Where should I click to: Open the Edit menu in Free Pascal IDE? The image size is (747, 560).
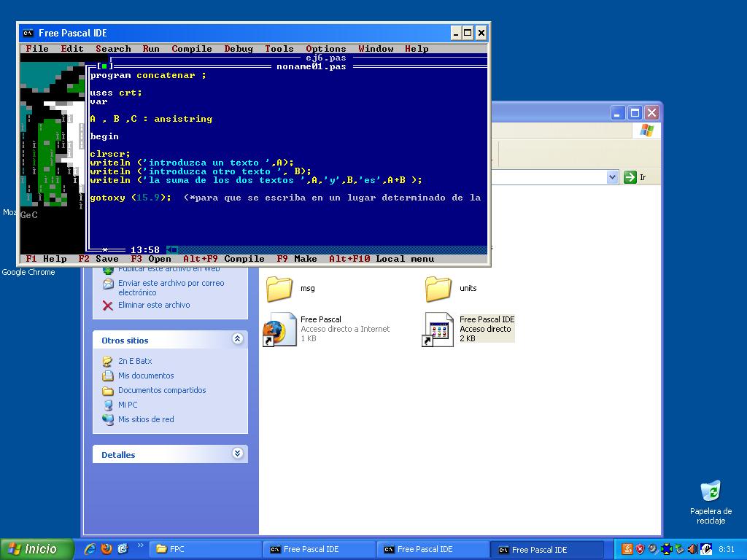point(72,49)
